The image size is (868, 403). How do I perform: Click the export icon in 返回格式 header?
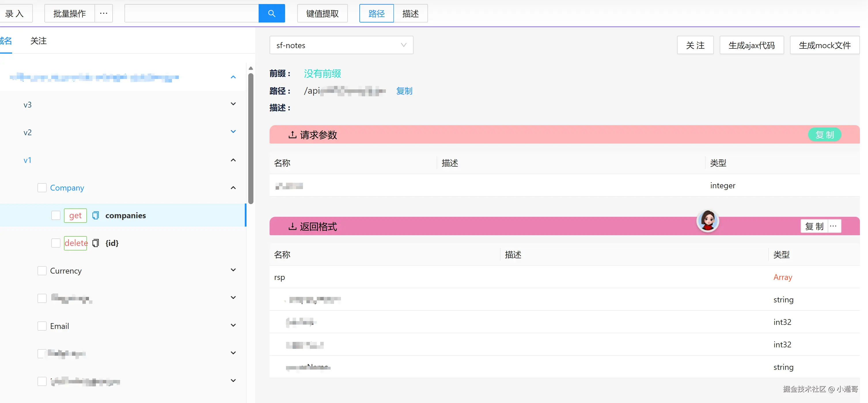click(x=293, y=226)
